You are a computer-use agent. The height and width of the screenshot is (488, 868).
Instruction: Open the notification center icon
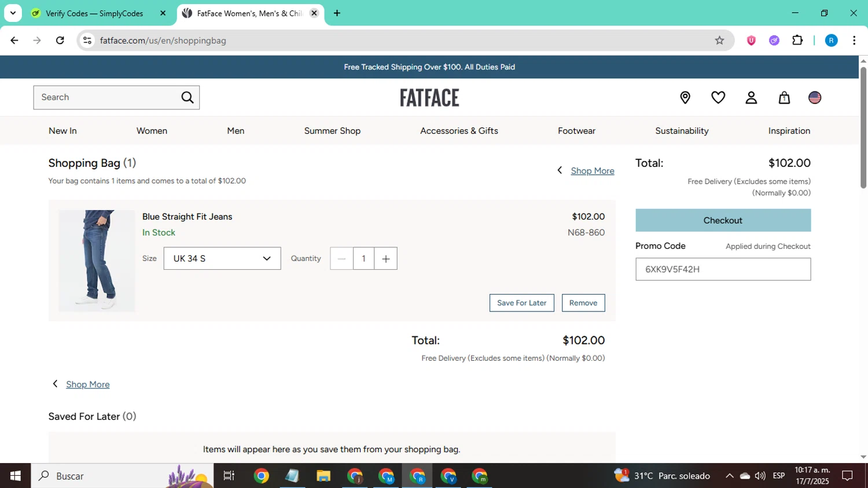tap(848, 476)
